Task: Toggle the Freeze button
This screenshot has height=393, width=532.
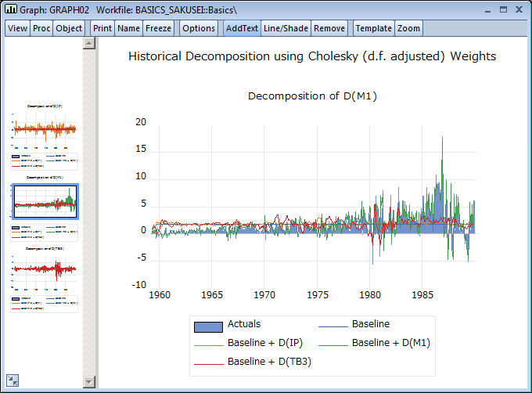Action: [x=158, y=28]
